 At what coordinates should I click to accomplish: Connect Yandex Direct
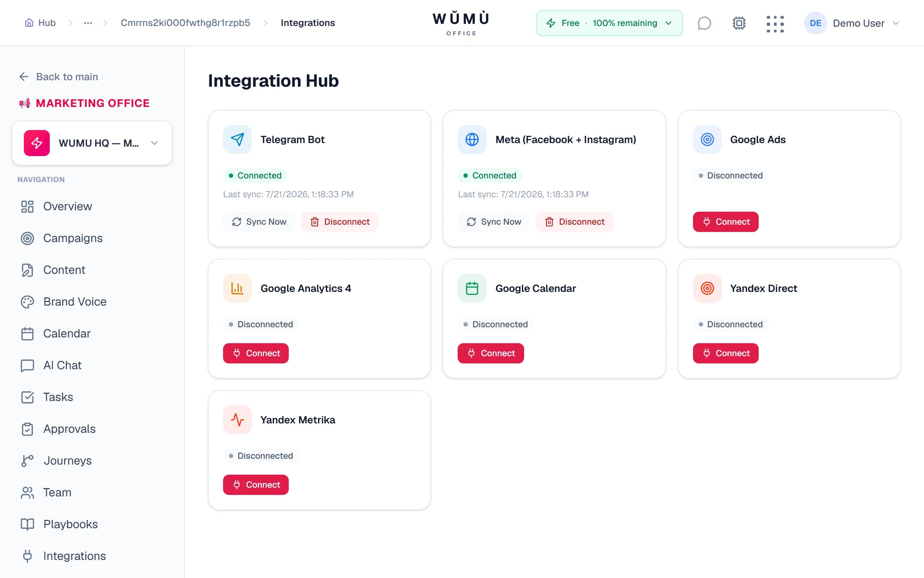[x=725, y=353]
